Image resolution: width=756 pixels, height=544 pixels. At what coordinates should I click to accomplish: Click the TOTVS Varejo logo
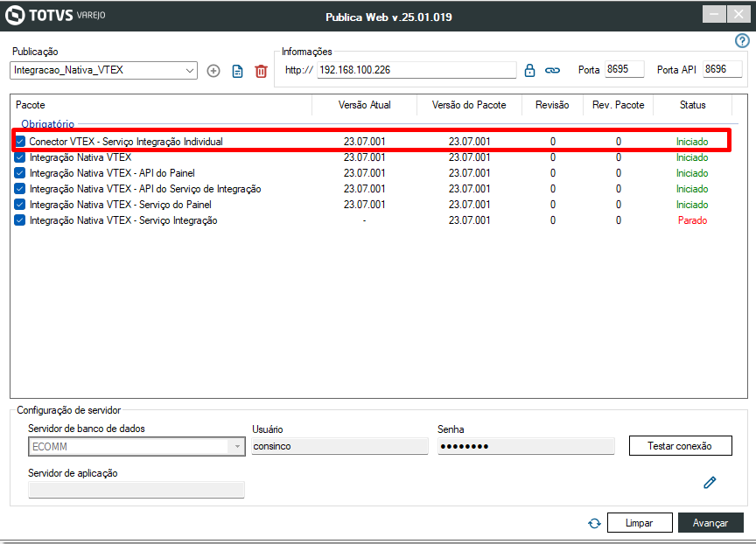pos(55,15)
